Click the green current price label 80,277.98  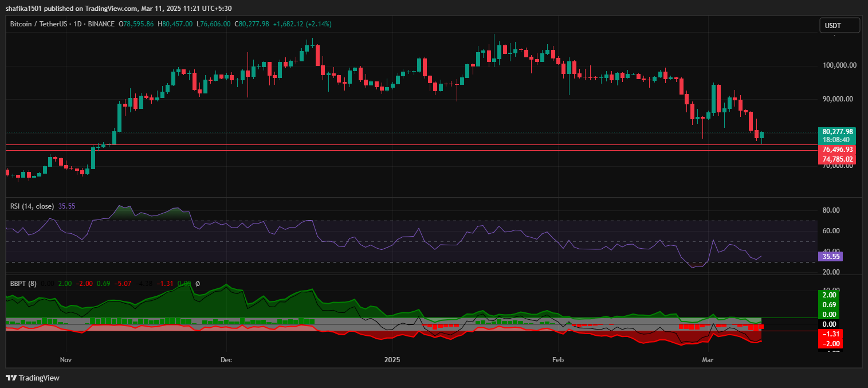point(836,131)
